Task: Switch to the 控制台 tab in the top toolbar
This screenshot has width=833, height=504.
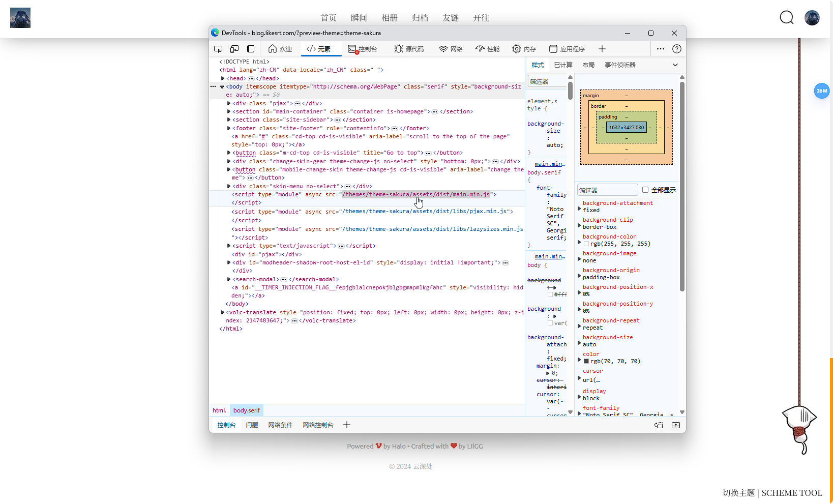Action: tap(363, 49)
